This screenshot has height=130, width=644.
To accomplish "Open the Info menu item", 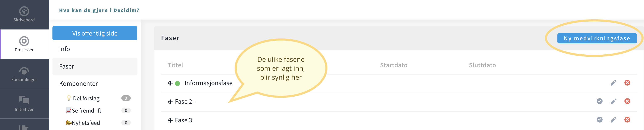I will coord(64,49).
